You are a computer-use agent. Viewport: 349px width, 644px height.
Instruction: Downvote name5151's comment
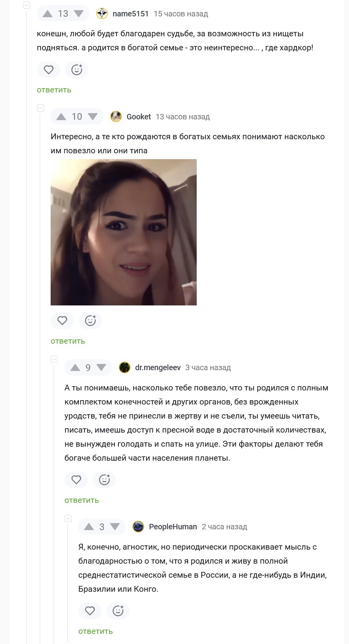coord(79,14)
